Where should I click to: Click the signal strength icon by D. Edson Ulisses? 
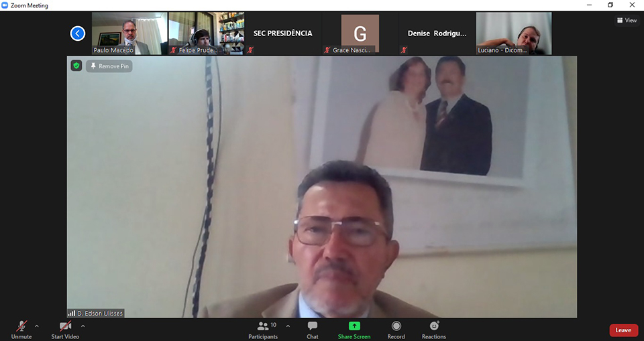tap(72, 314)
